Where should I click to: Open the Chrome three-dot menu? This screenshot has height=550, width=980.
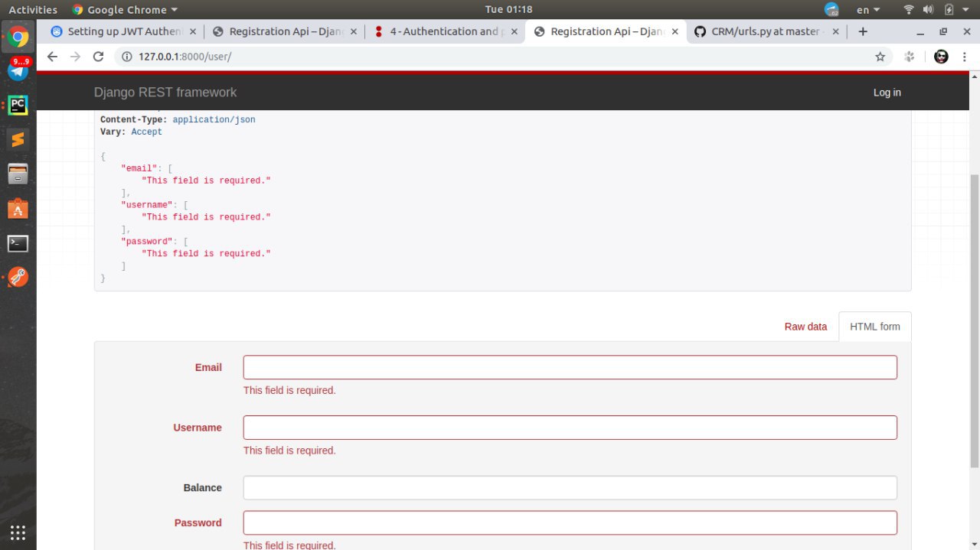[966, 57]
